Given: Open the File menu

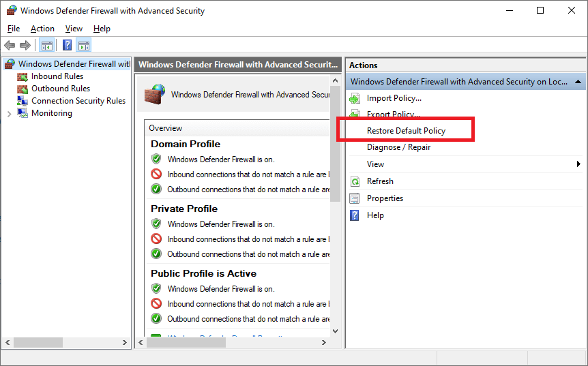Looking at the screenshot, I should tap(14, 29).
